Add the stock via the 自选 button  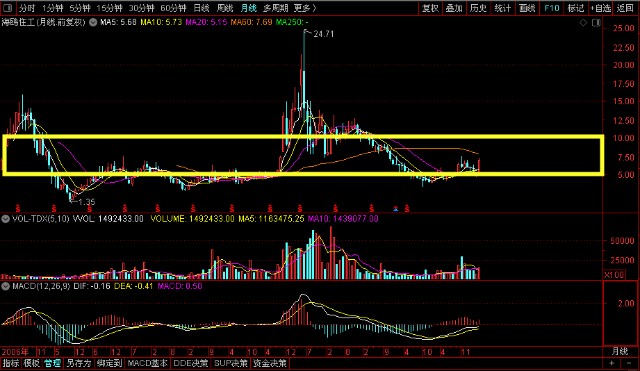pos(601,8)
